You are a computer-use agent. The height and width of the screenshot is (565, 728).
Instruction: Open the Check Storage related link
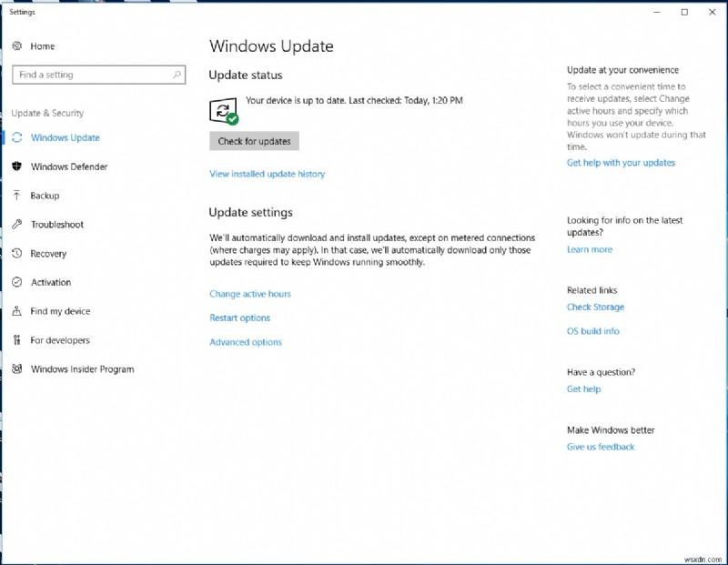click(595, 307)
